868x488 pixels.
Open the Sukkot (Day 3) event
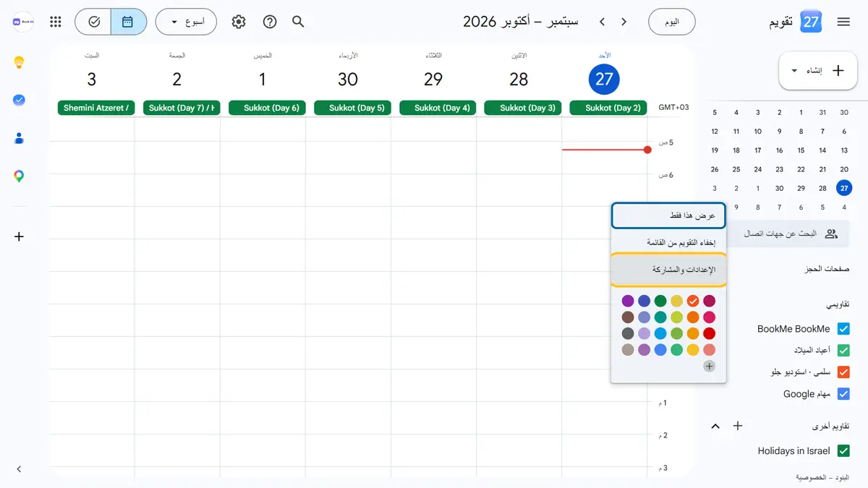click(523, 108)
